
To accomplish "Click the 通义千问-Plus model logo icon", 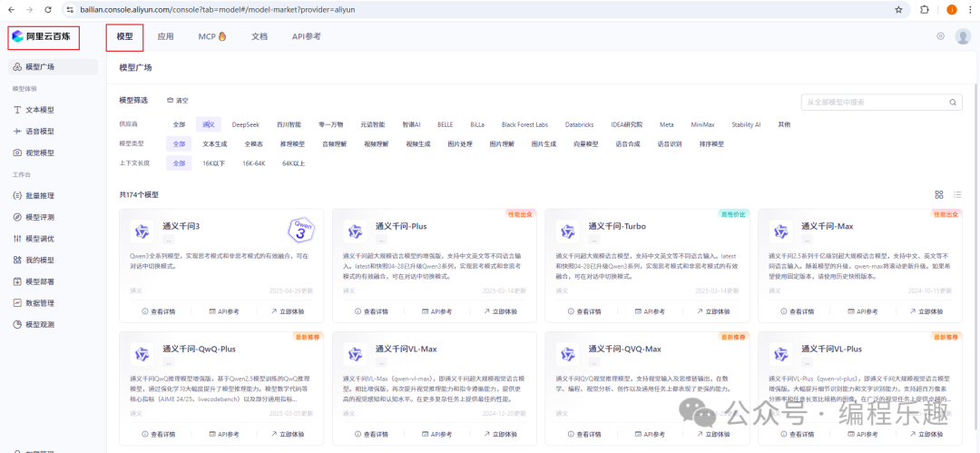I will [355, 231].
